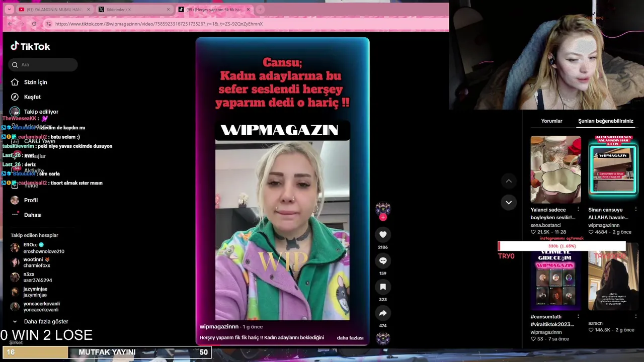Play the main wipmagazinnn video
This screenshot has height=362, width=644.
pos(282,191)
